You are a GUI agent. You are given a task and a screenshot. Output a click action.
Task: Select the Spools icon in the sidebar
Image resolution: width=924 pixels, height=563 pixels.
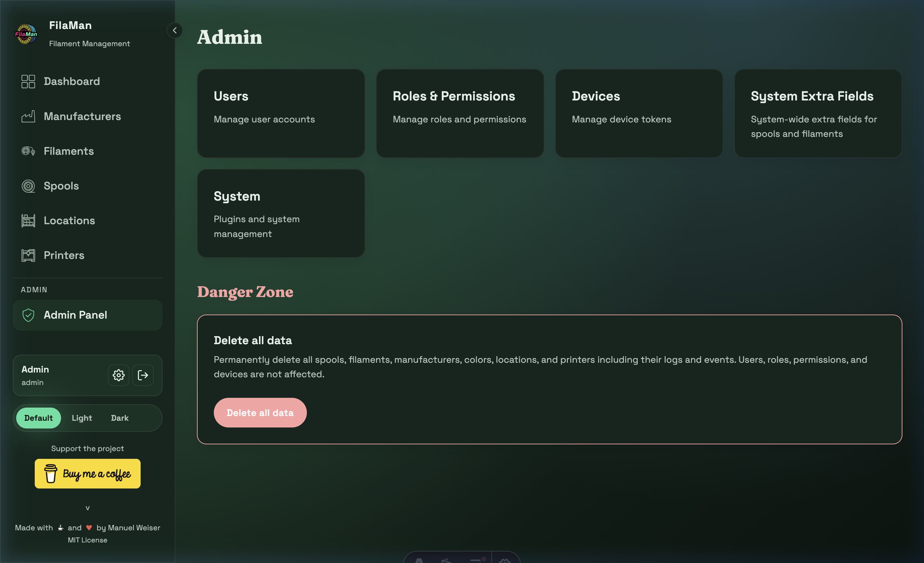[x=28, y=185]
